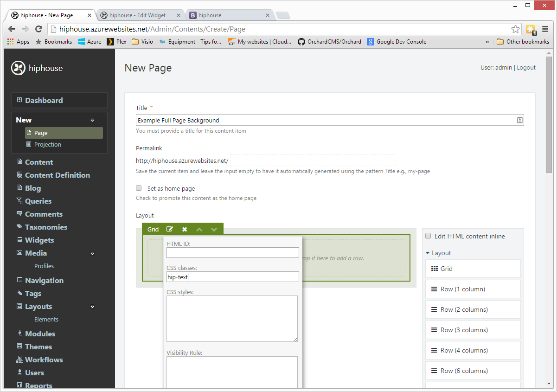Screen dimensions: 557x392
Task: Bookmark this page with the star icon
Action: tap(515, 29)
